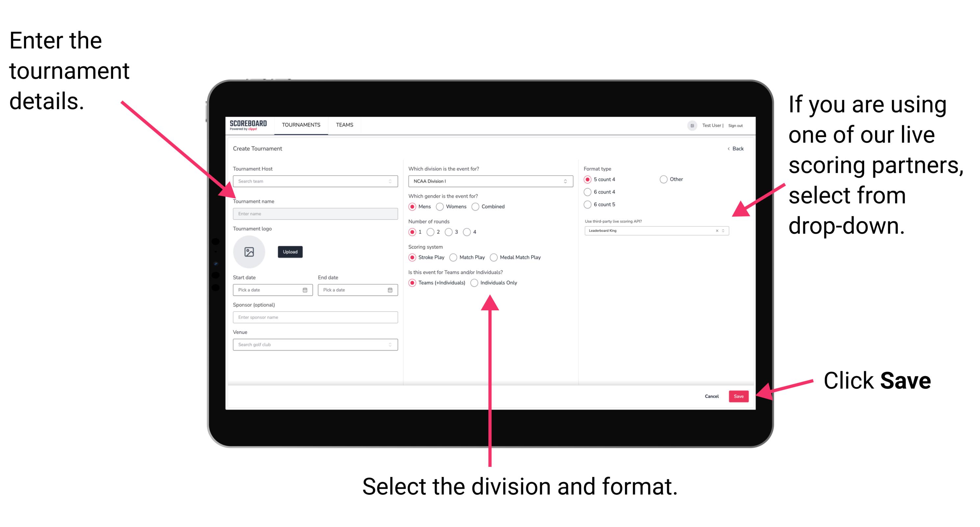
Task: Expand Use third-party live scoring API dropdown
Action: pos(725,231)
